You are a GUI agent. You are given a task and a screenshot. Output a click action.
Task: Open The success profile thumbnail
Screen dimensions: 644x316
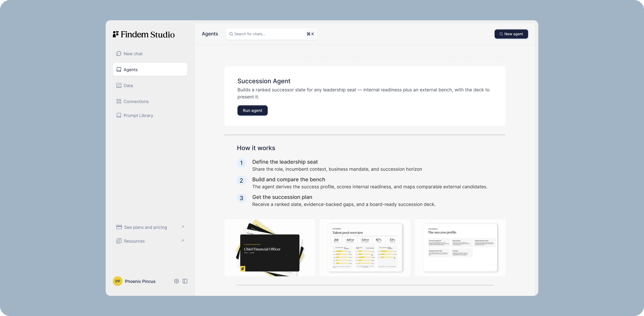[x=460, y=248]
